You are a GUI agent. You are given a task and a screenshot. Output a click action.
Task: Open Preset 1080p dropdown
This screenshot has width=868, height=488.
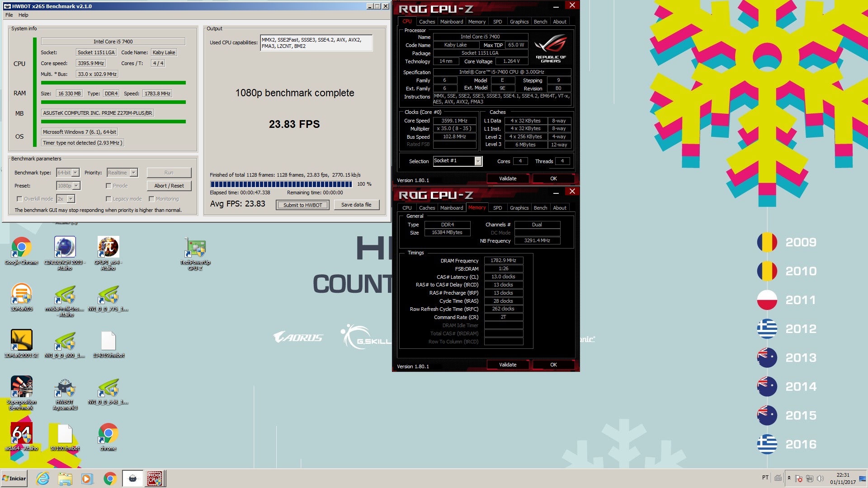pos(68,186)
